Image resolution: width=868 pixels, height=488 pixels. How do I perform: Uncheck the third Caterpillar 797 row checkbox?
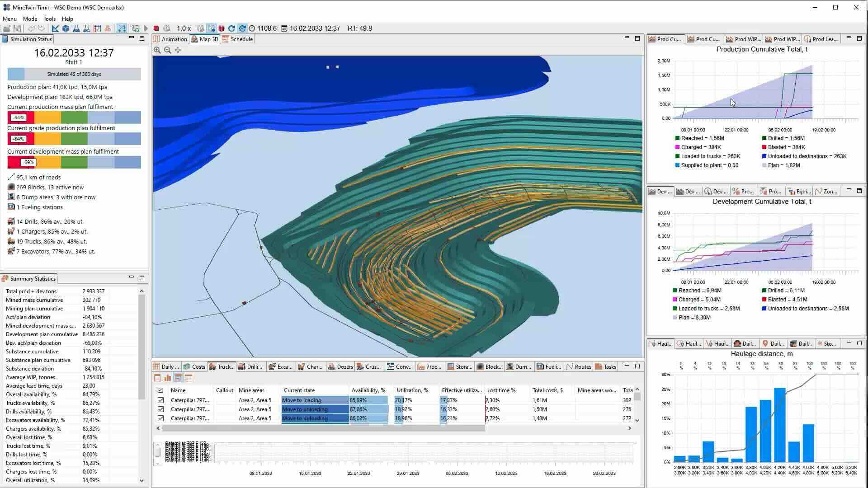(x=160, y=418)
